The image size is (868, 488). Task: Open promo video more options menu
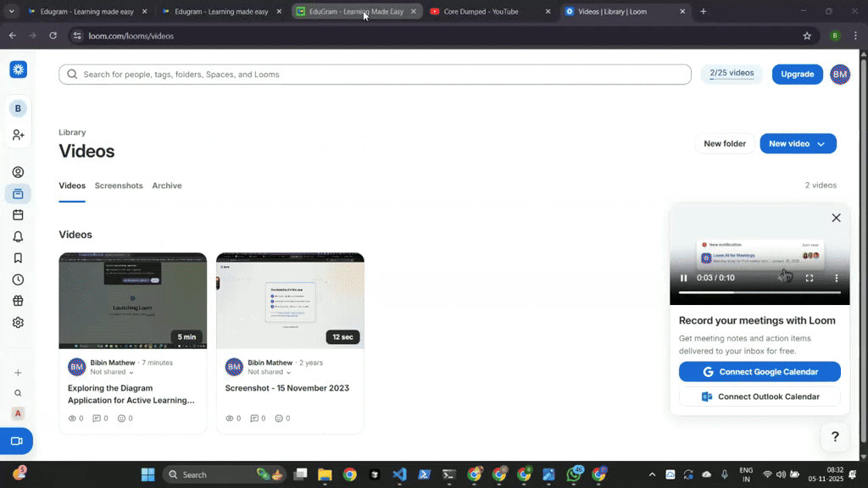(837, 278)
